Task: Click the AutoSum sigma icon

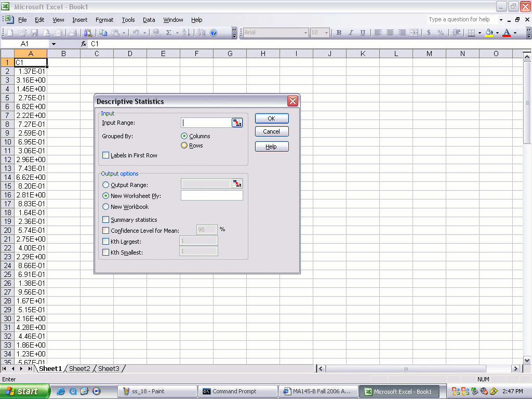Action: pyautogui.click(x=168, y=33)
